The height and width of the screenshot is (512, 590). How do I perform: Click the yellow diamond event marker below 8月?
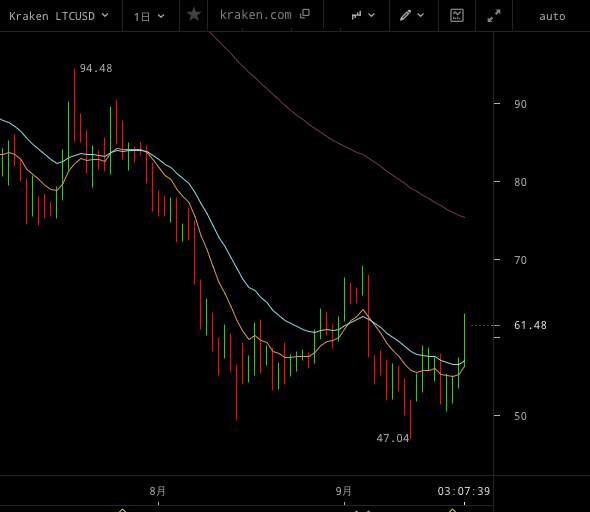point(122,510)
